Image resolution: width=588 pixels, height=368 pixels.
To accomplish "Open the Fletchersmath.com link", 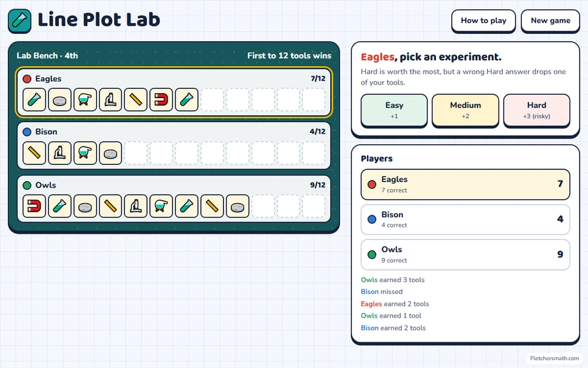I will (x=554, y=358).
